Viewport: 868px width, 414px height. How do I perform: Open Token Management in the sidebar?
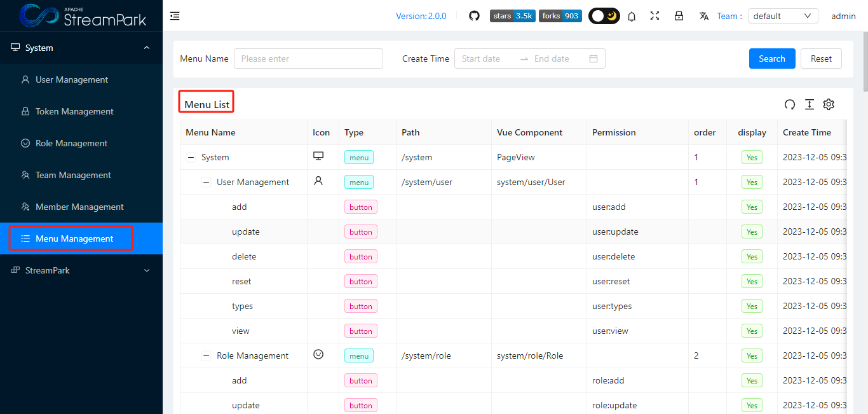pos(72,111)
